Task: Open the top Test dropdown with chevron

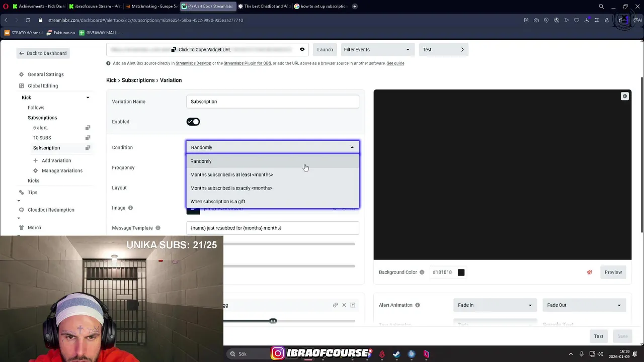Action: point(443,50)
